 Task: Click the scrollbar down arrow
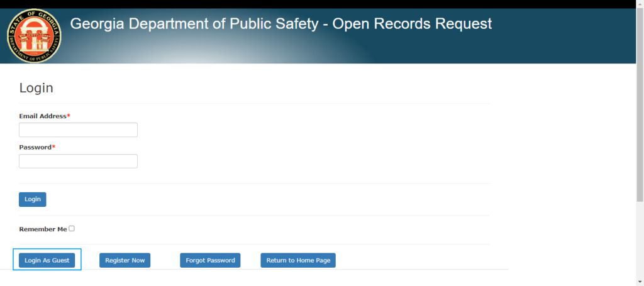[x=640, y=282]
